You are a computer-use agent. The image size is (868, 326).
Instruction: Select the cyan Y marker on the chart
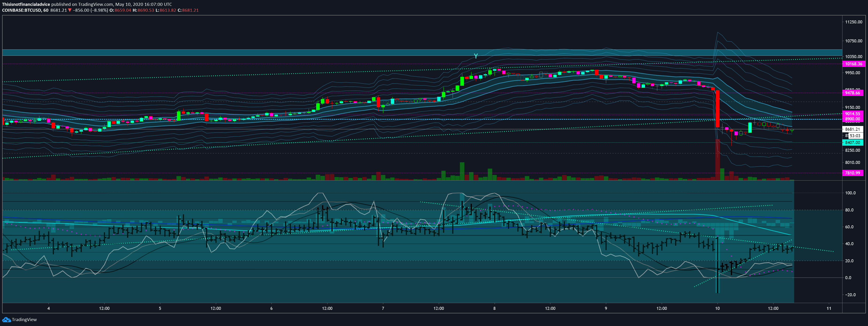[x=476, y=56]
